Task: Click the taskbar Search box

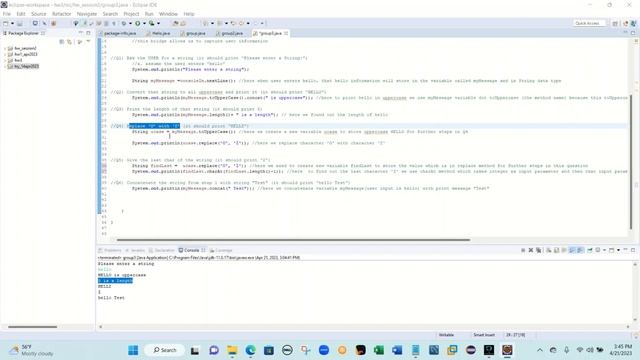Action: coord(164,350)
